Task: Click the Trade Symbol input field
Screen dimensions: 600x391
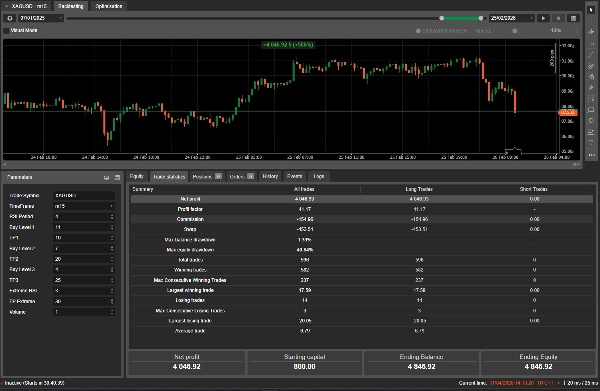Action: click(x=84, y=196)
